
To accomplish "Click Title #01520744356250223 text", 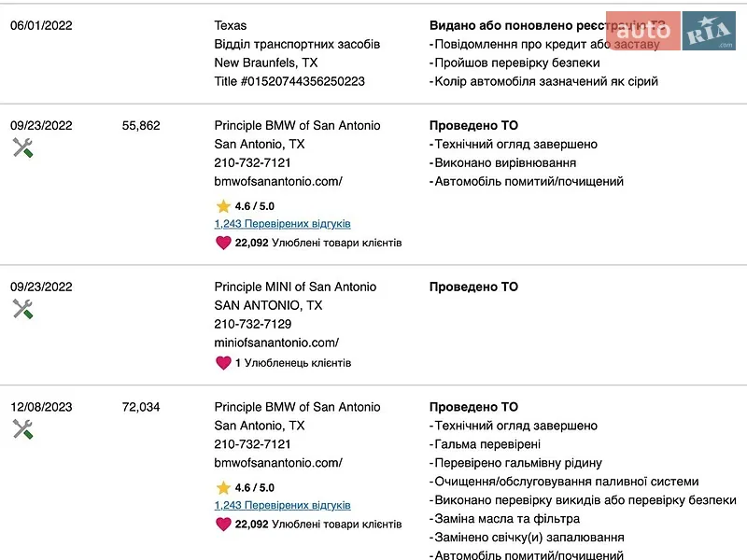I will pyautogui.click(x=289, y=81).
